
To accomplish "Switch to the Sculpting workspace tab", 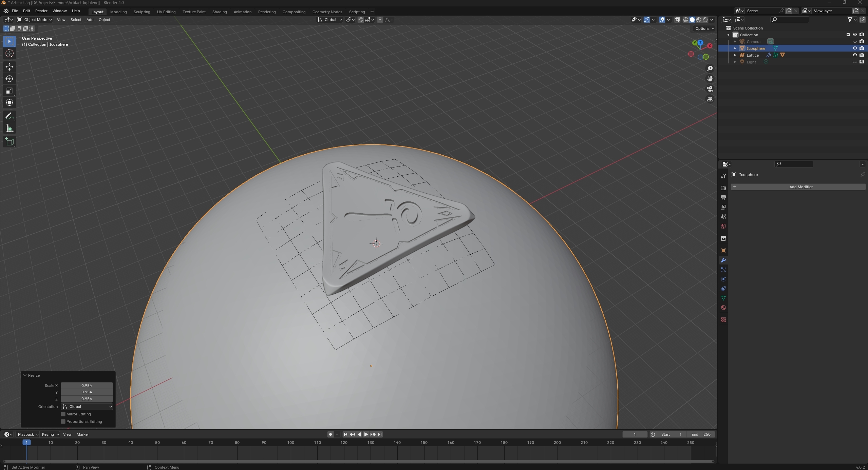I will (141, 12).
